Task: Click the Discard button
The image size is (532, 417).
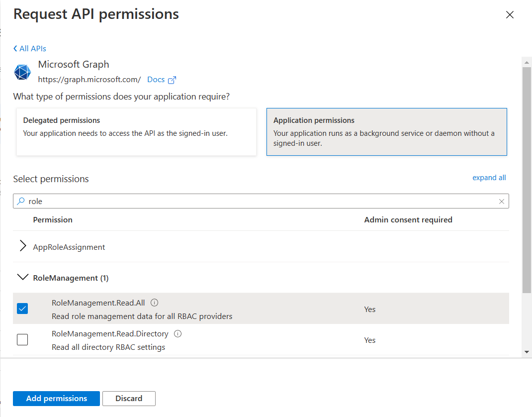Action: (129, 399)
